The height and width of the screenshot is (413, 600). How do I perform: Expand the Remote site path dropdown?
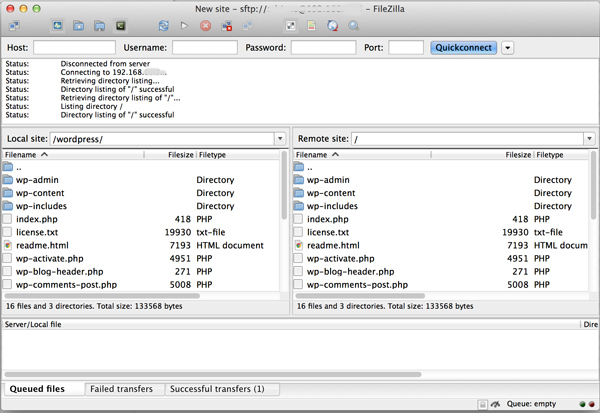589,139
